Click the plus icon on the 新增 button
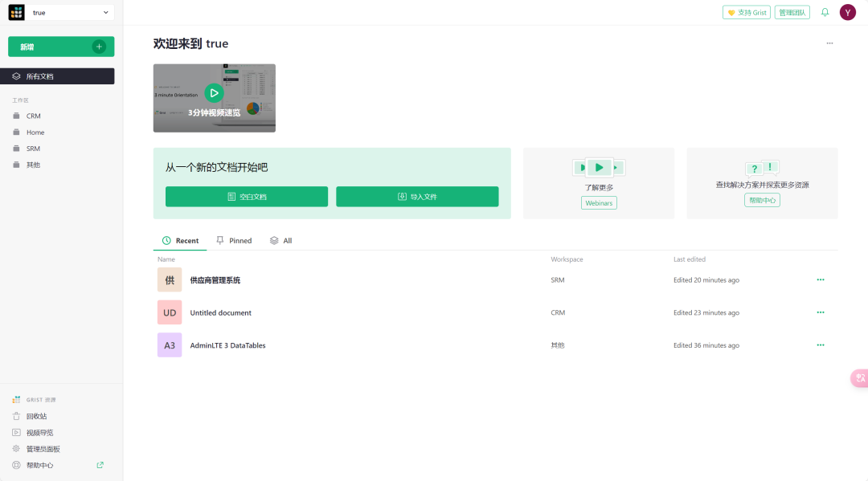 point(99,47)
